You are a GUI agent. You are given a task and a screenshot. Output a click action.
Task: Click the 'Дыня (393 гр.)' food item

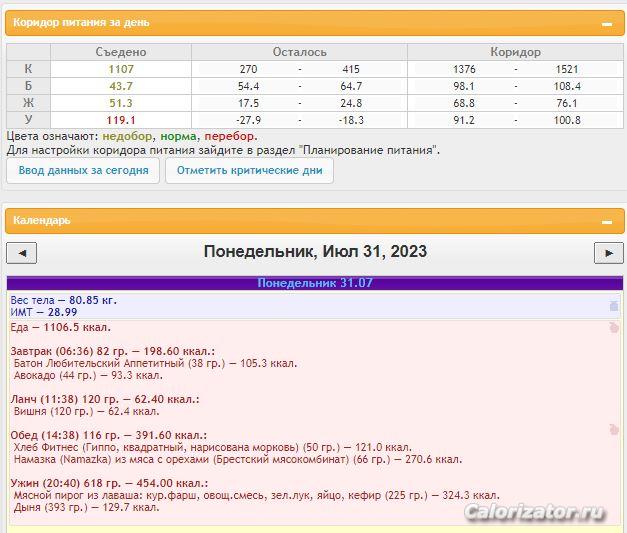tap(86, 507)
